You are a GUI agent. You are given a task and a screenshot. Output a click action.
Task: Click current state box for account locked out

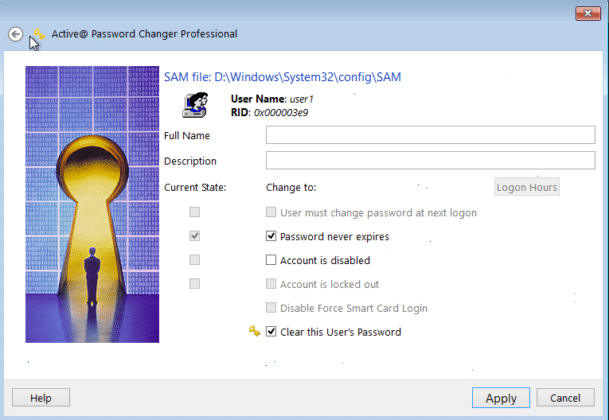195,284
